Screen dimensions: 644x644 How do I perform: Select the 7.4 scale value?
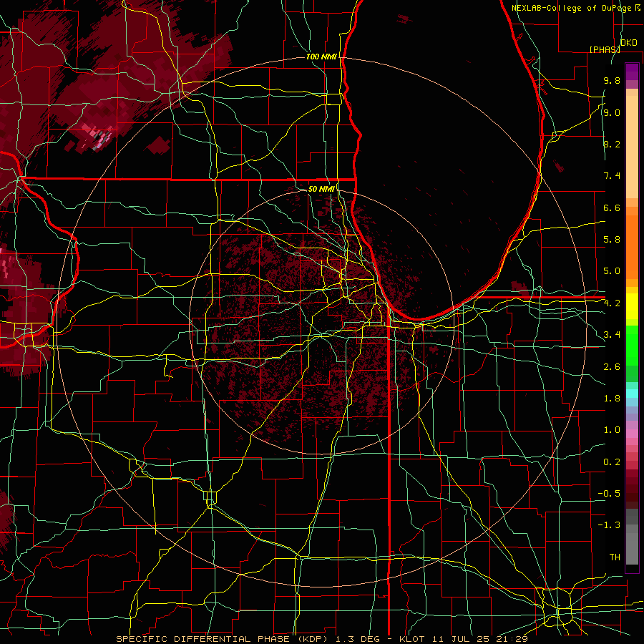click(612, 176)
